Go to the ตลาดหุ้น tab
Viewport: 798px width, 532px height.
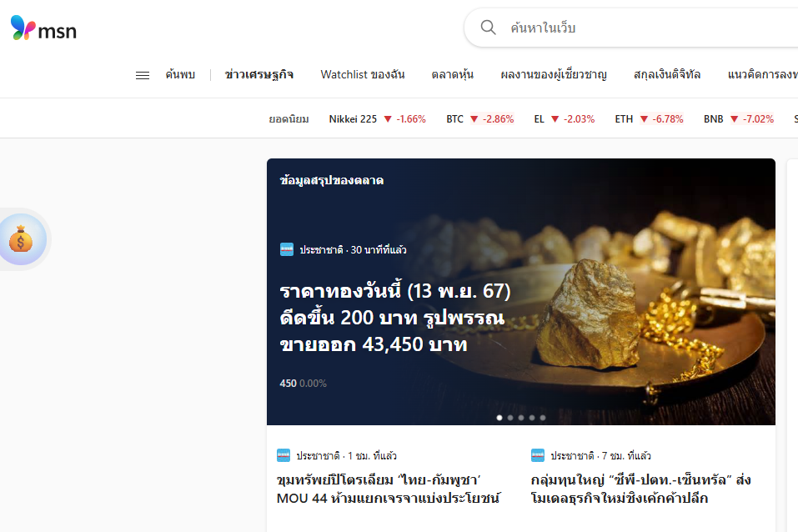[x=453, y=75]
